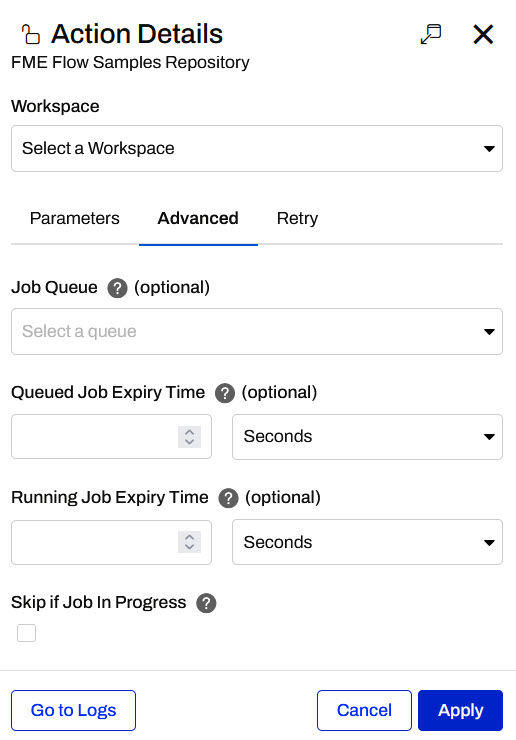Open help for Job Queue
This screenshot has width=516, height=740.
coord(117,288)
